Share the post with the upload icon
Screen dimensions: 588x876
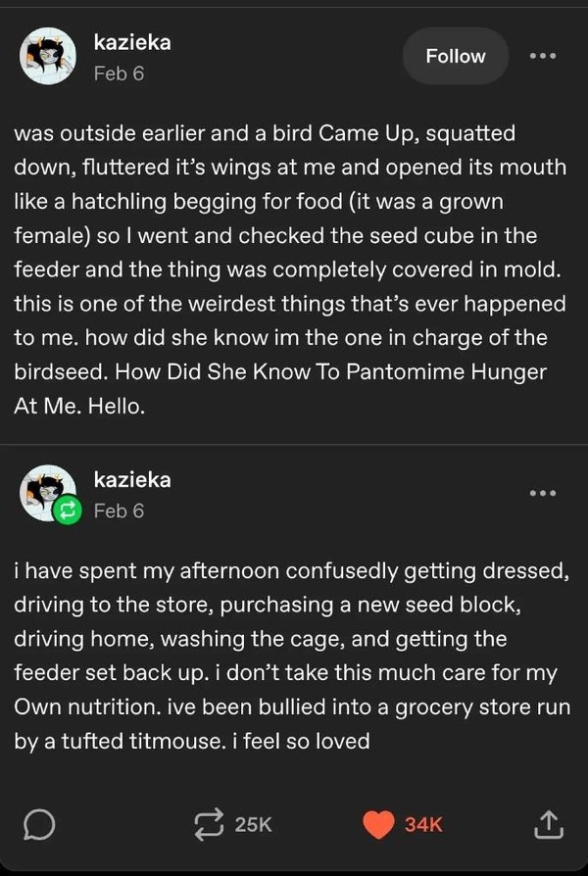548,825
